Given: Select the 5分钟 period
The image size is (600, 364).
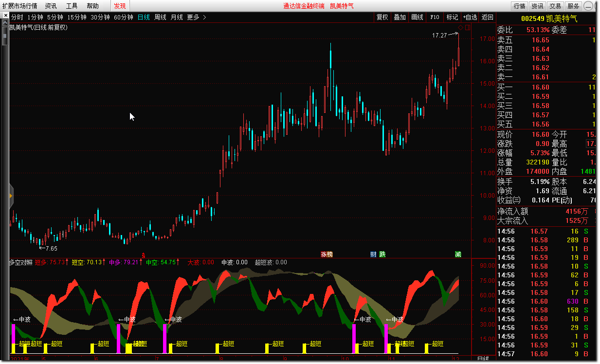Looking at the screenshot, I should [x=55, y=17].
